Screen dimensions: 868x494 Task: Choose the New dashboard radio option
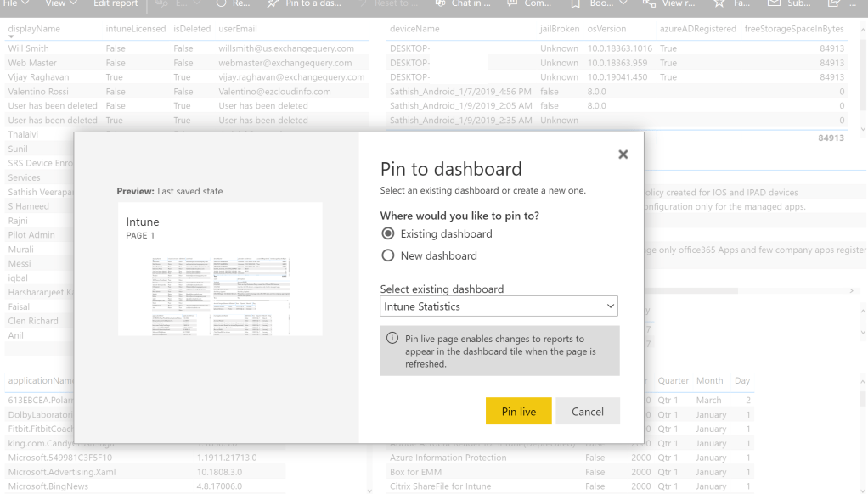(388, 255)
